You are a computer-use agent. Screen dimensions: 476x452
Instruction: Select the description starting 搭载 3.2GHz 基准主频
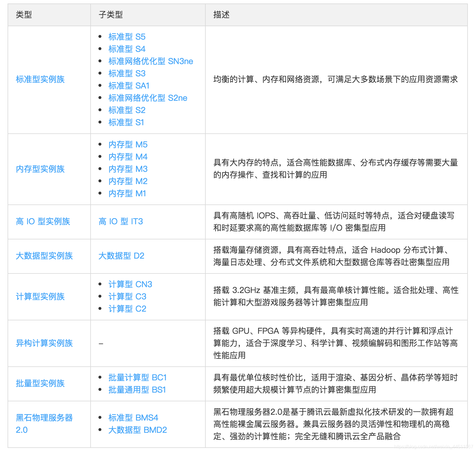point(336,296)
